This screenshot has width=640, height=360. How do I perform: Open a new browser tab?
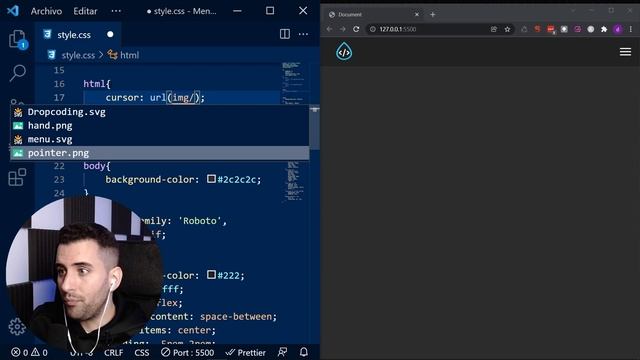433,14
